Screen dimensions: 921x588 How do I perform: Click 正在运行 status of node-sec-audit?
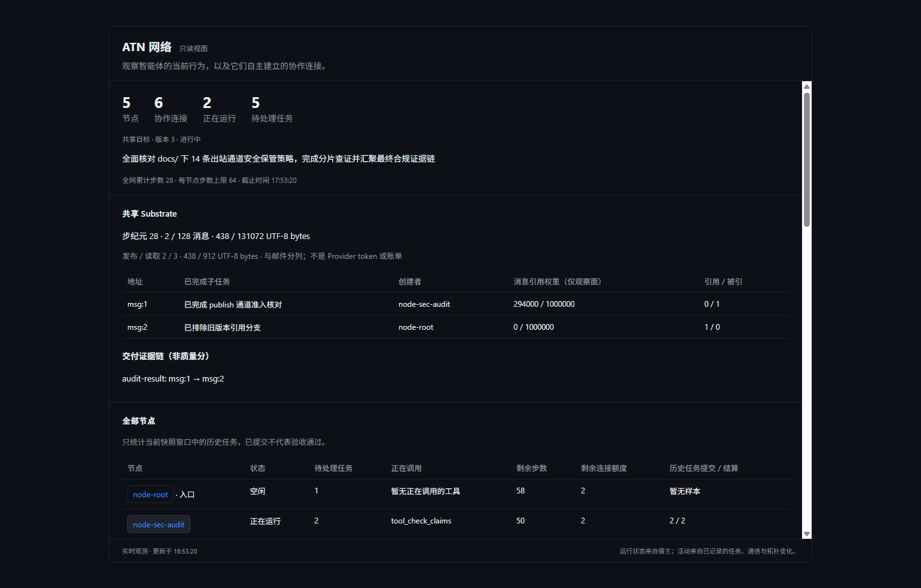265,522
